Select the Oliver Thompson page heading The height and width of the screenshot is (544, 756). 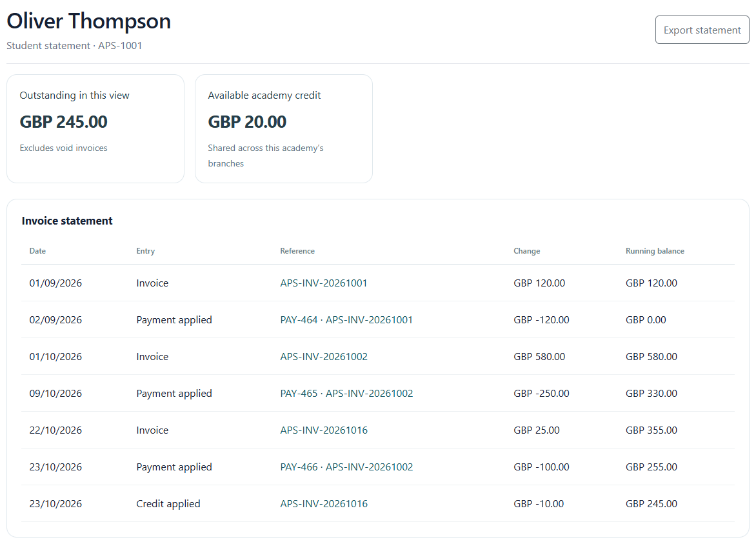pyautogui.click(x=89, y=21)
